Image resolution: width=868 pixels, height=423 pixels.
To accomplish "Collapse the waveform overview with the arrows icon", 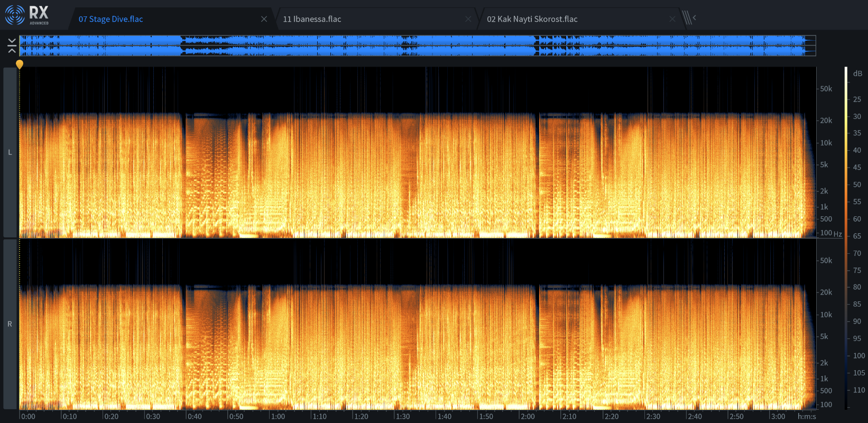I will pos(12,46).
